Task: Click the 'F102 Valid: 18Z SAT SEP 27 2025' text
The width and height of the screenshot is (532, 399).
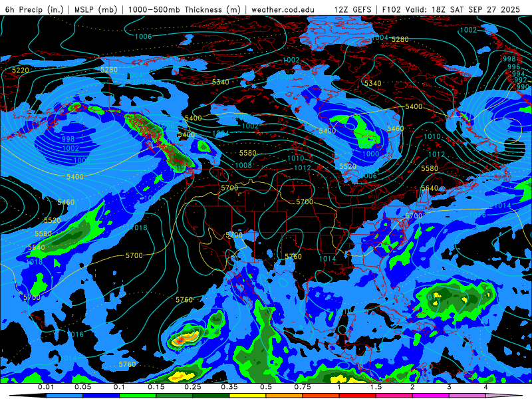Action: tap(451, 9)
